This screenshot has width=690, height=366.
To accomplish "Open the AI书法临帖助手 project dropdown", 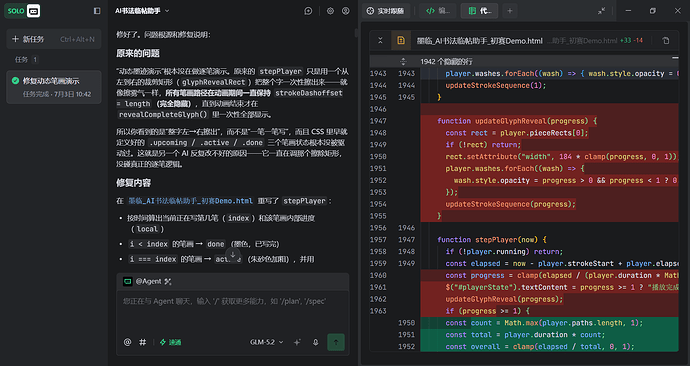I will click(142, 11).
